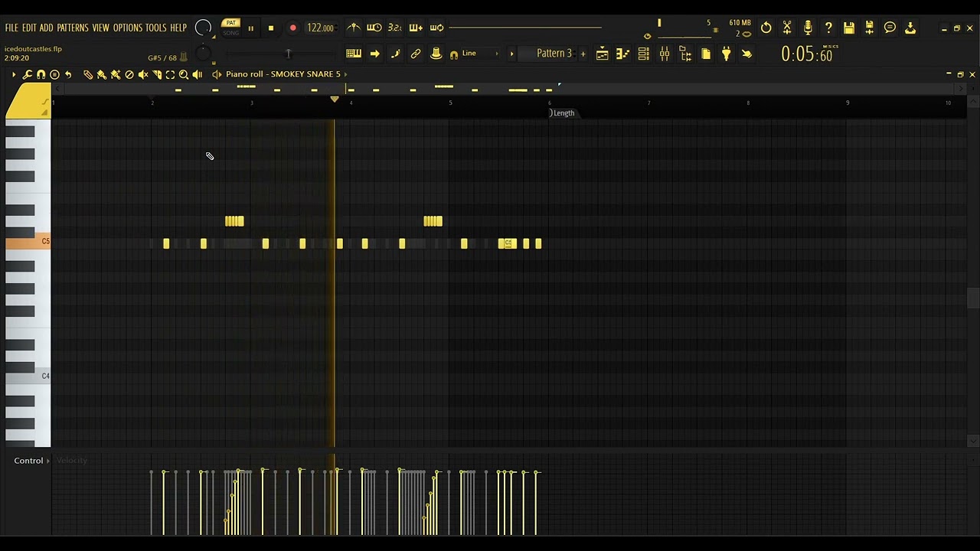
Task: Arm the red record button
Action: [292, 28]
